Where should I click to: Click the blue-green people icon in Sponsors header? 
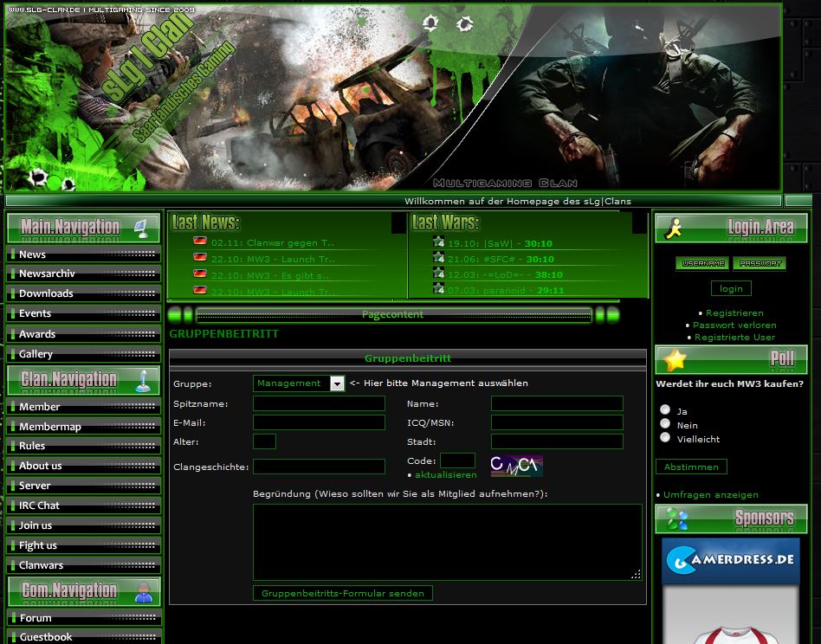(x=676, y=519)
